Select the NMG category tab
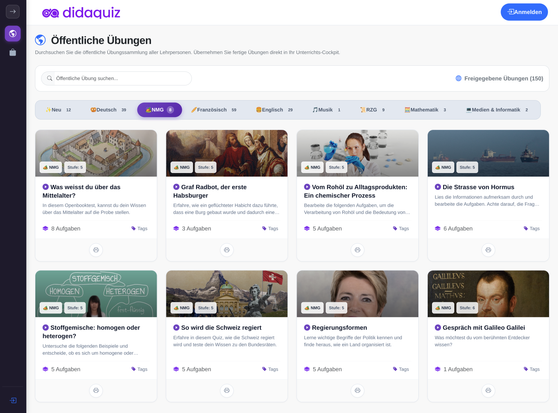The width and height of the screenshot is (558, 413). [x=159, y=110]
